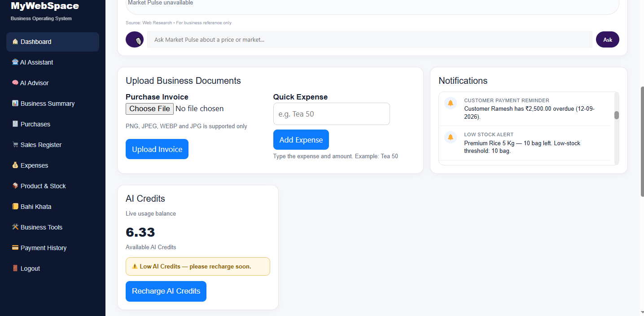Click the Upload Business Documents heading
This screenshot has height=316, width=644.
[x=183, y=81]
